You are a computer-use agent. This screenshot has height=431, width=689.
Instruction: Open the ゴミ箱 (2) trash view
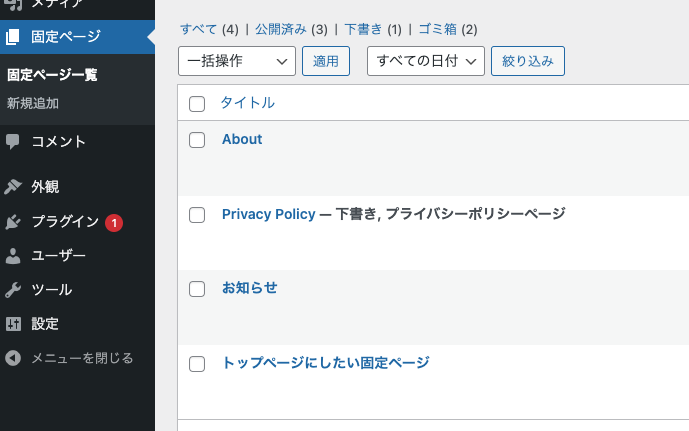[x=448, y=29]
